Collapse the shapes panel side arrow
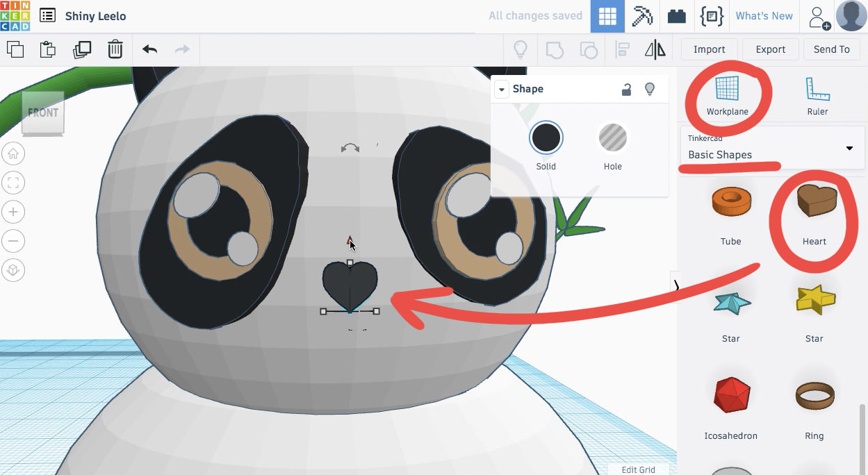The height and width of the screenshot is (475, 868). coord(675,285)
